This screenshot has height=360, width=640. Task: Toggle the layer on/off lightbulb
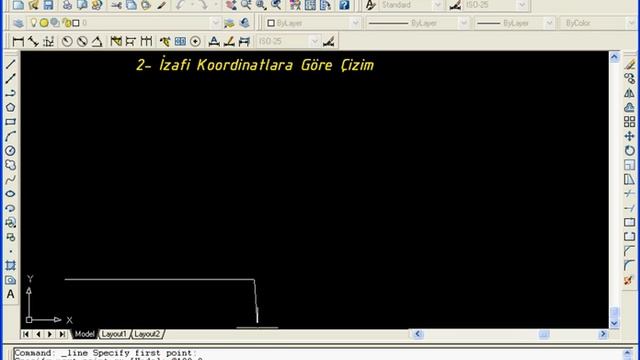click(x=34, y=23)
